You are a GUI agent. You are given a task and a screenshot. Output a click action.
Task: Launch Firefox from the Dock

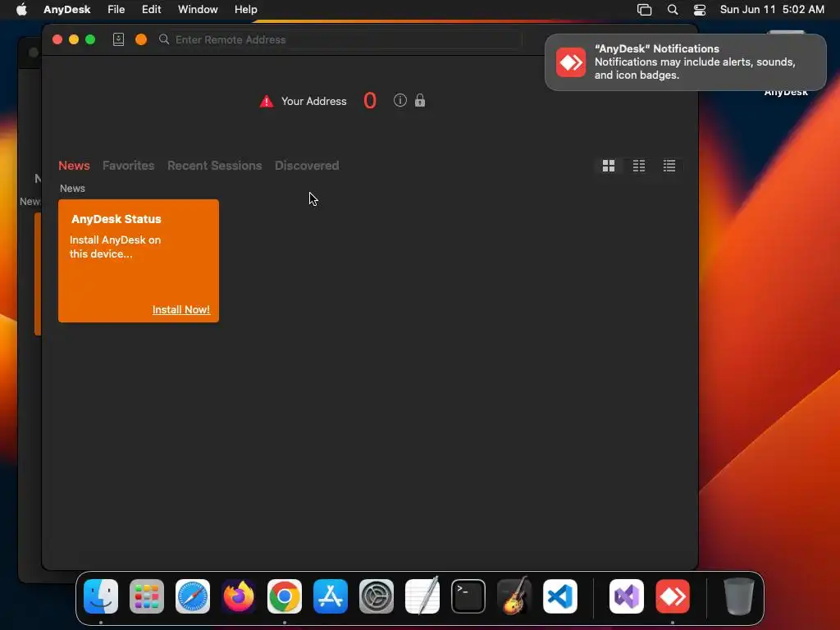(x=239, y=596)
